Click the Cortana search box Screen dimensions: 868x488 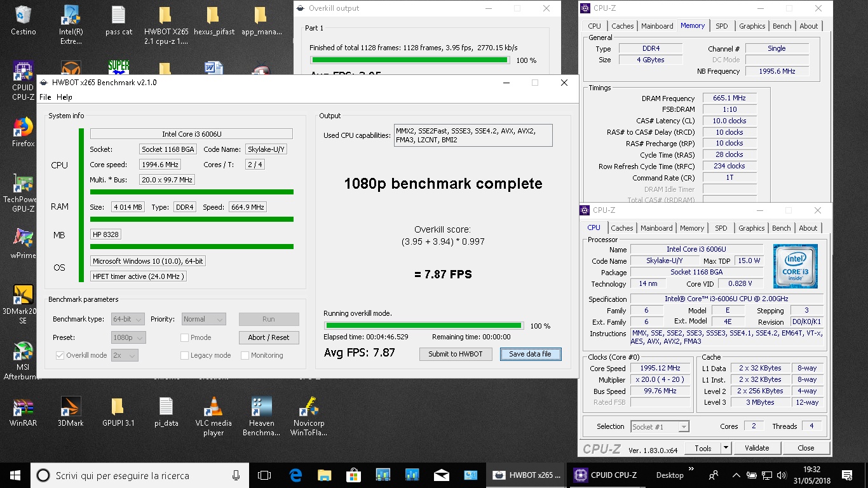(x=140, y=475)
